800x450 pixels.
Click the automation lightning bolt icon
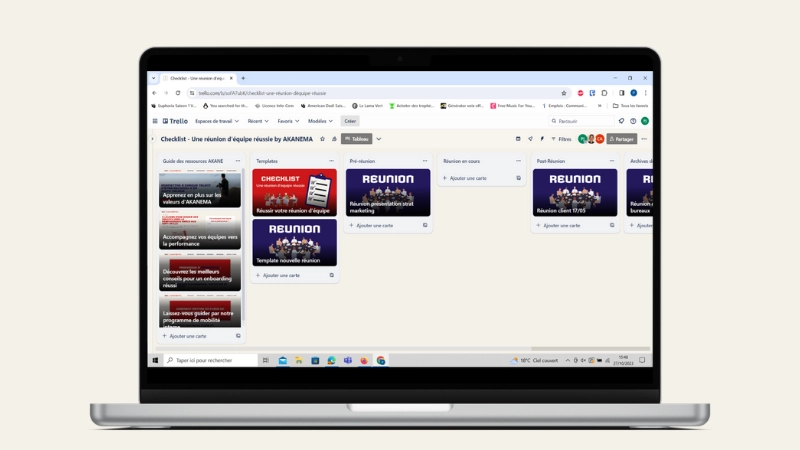542,139
